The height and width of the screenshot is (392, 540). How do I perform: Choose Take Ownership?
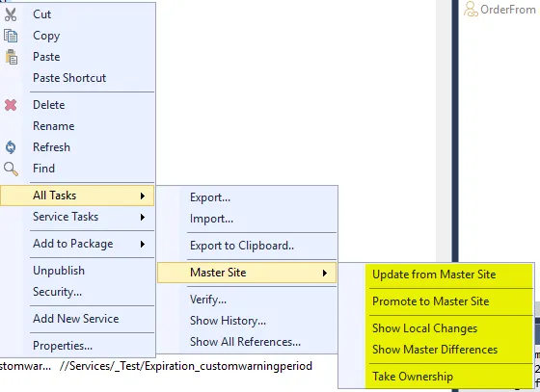[436, 377]
